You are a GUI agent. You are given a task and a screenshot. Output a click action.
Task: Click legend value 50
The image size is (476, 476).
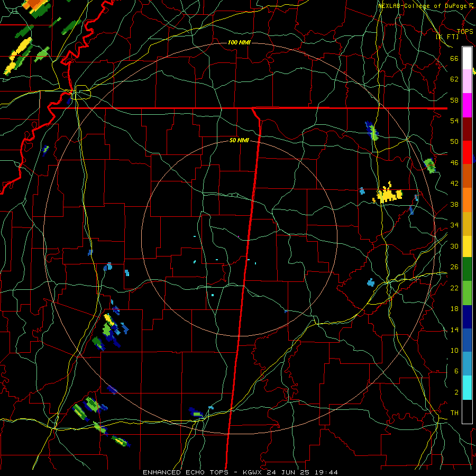click(x=454, y=141)
